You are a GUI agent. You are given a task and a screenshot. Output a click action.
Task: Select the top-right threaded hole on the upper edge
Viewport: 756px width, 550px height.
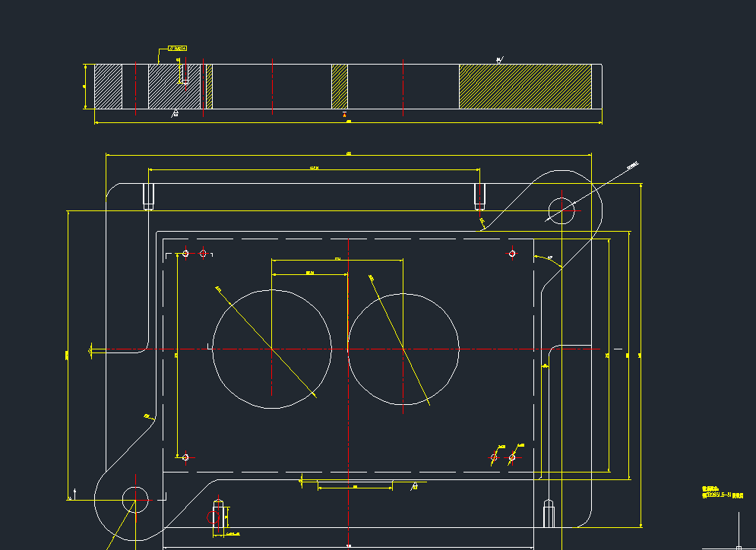479,196
